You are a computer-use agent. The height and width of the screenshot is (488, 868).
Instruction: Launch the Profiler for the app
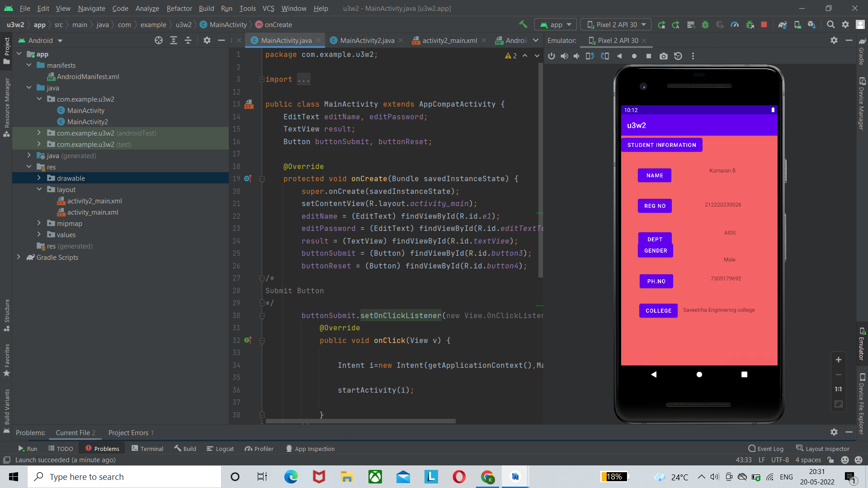point(735,24)
